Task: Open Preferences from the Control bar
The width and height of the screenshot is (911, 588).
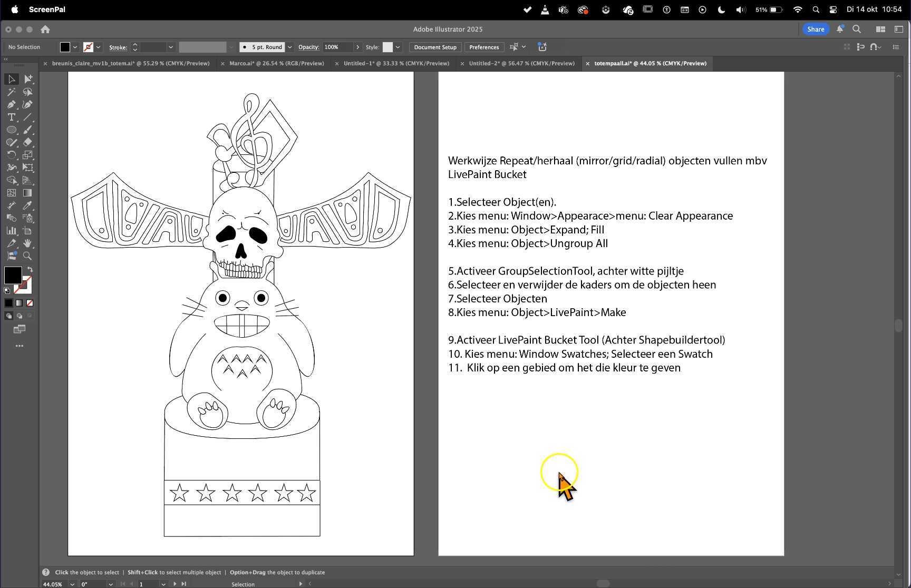Action: pos(484,47)
